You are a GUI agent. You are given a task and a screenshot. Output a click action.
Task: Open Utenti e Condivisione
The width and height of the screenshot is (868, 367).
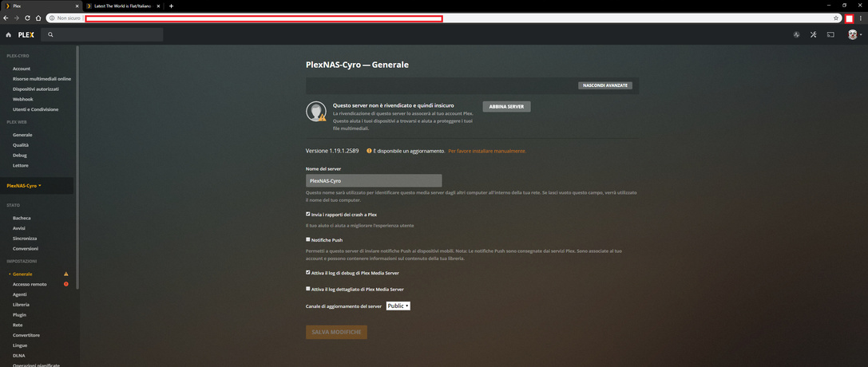[35, 109]
